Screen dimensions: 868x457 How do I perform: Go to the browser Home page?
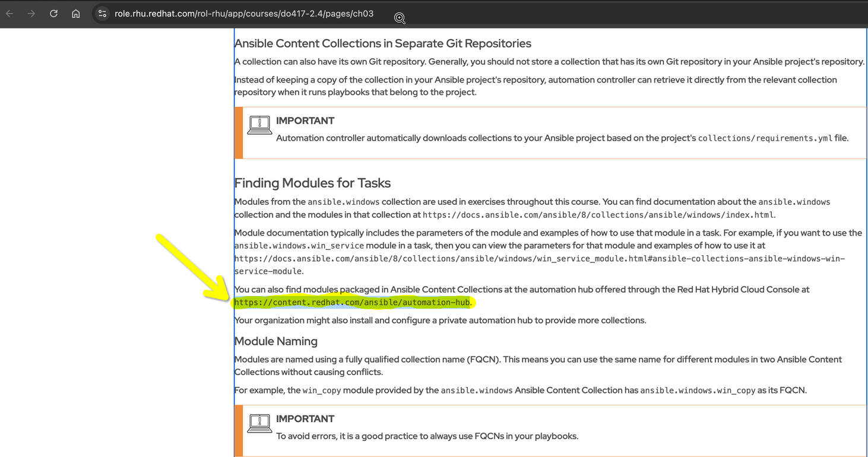tap(76, 14)
